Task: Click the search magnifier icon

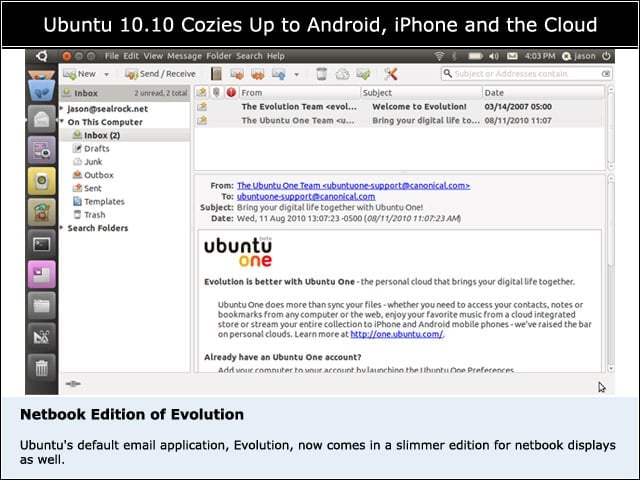Action: (x=447, y=73)
